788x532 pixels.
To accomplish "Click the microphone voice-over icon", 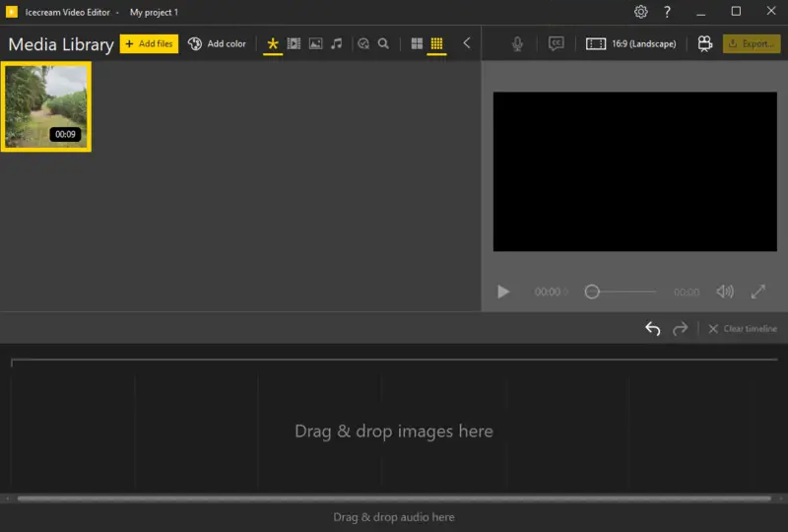I will point(517,44).
